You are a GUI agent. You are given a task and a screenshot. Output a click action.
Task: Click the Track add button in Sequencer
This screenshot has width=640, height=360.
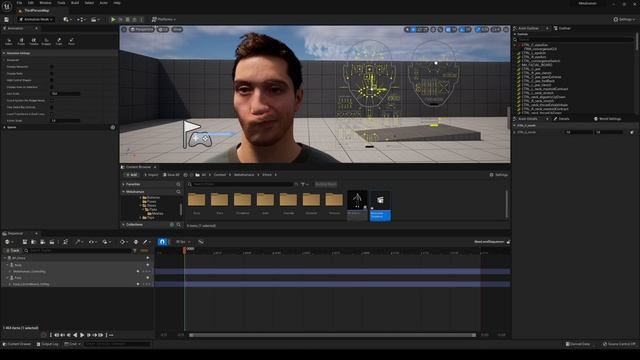[12, 250]
